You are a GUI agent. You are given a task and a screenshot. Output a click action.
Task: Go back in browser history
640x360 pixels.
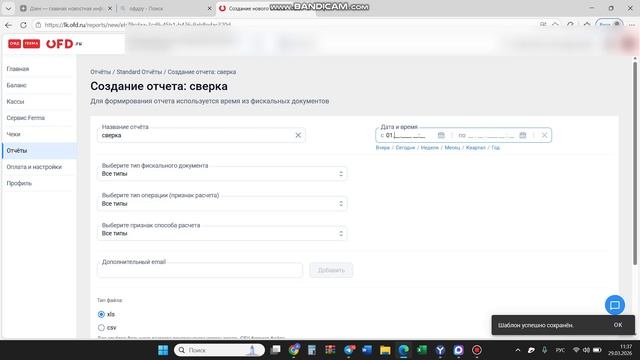click(x=8, y=25)
